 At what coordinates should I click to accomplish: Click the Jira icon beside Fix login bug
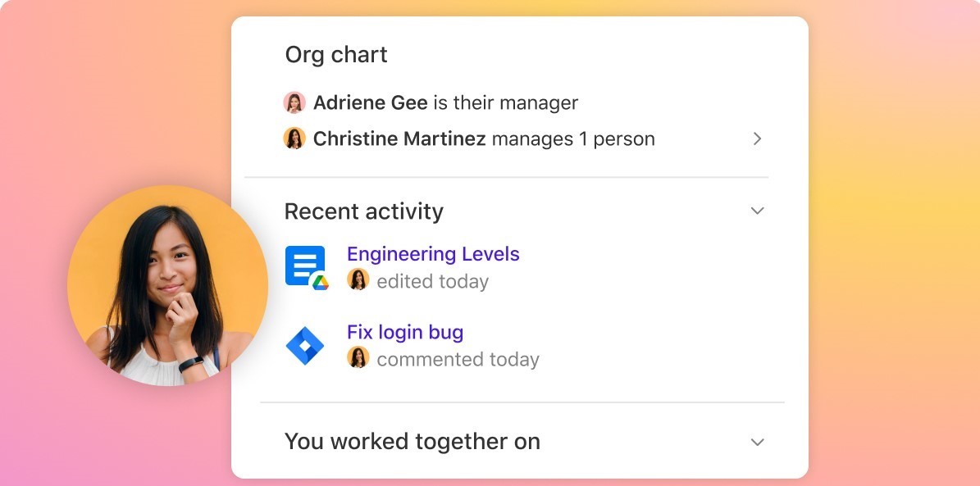tap(304, 346)
